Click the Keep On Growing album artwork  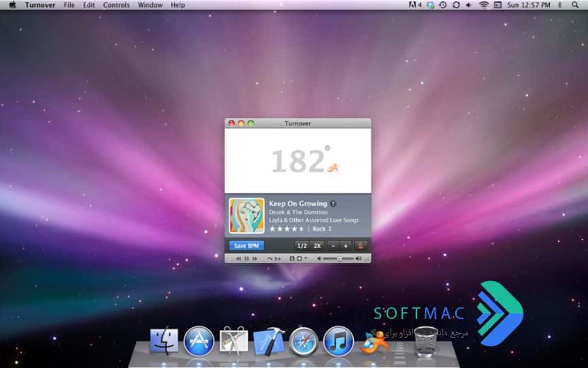(x=246, y=215)
